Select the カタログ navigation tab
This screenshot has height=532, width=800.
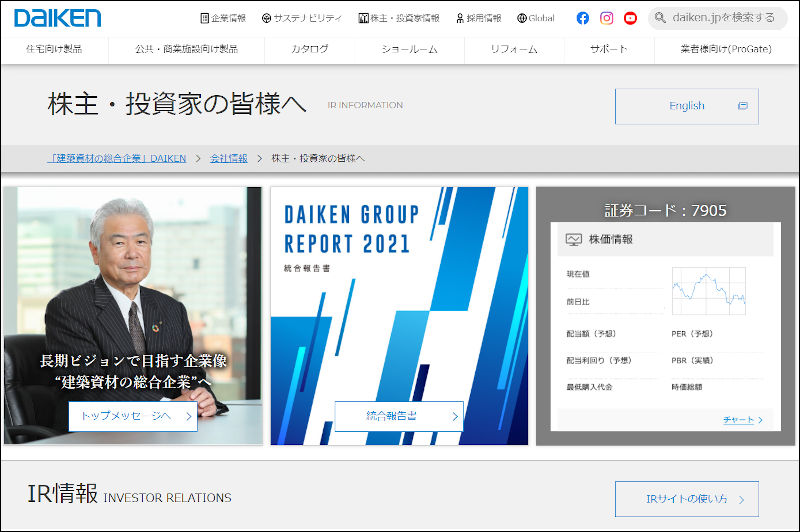point(310,49)
